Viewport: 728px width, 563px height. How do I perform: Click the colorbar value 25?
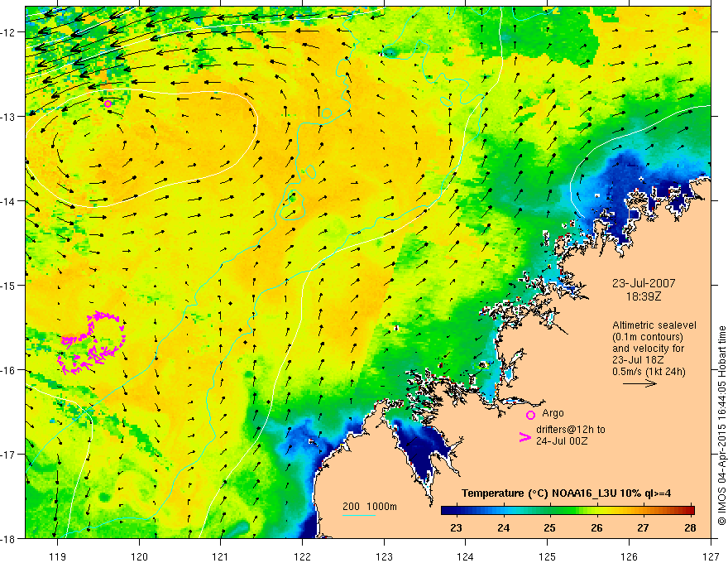pos(549,528)
